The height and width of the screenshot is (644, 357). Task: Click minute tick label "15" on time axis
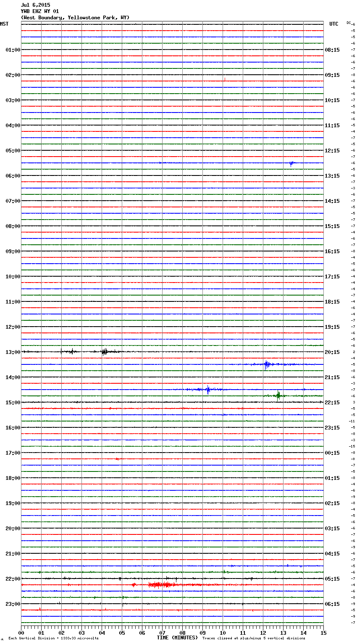coord(323,633)
